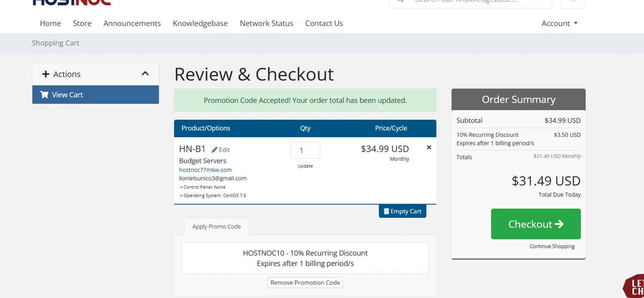
Task: View Network Status page
Action: click(x=266, y=23)
